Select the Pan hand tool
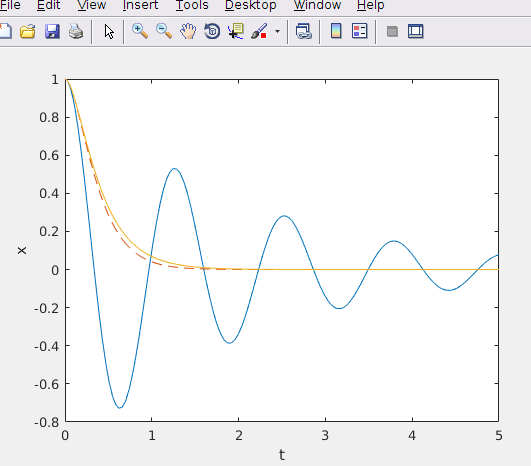 pyautogui.click(x=188, y=31)
